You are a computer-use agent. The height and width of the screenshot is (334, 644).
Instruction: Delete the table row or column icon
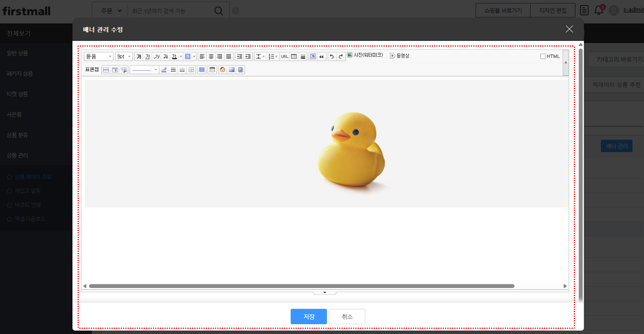(124, 70)
